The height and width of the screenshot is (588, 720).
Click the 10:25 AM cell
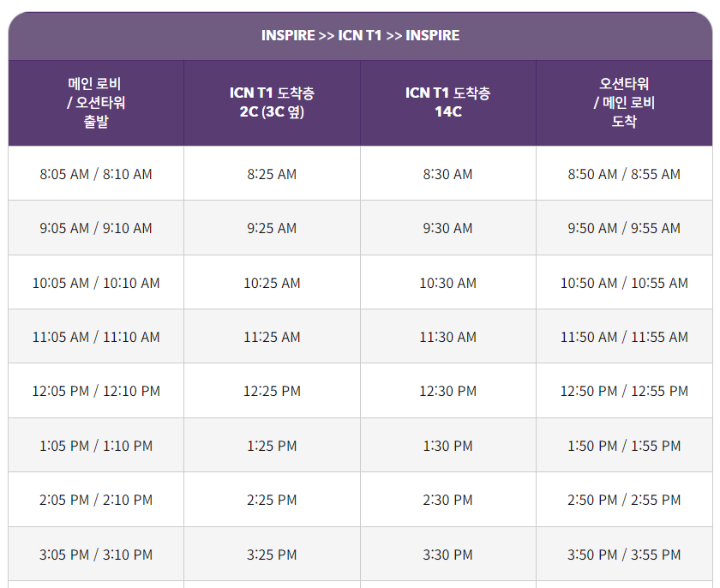pos(272,282)
